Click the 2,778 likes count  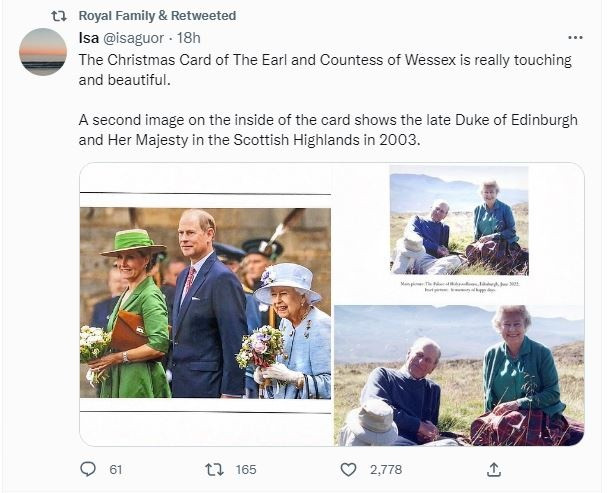(x=384, y=469)
